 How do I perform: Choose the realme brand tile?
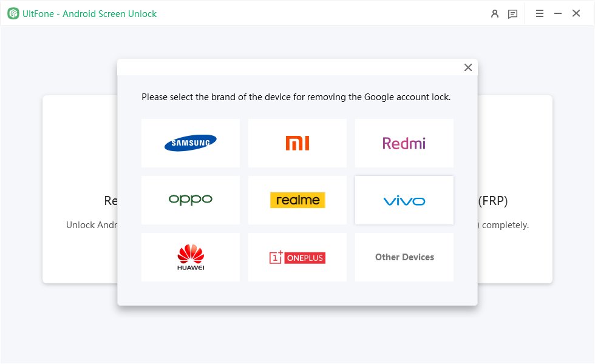(297, 200)
